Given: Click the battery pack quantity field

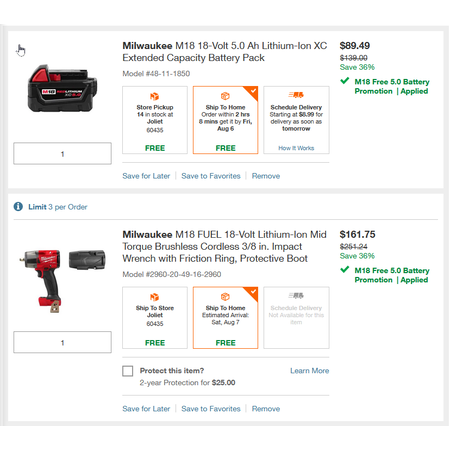Looking at the screenshot, I should [x=62, y=153].
